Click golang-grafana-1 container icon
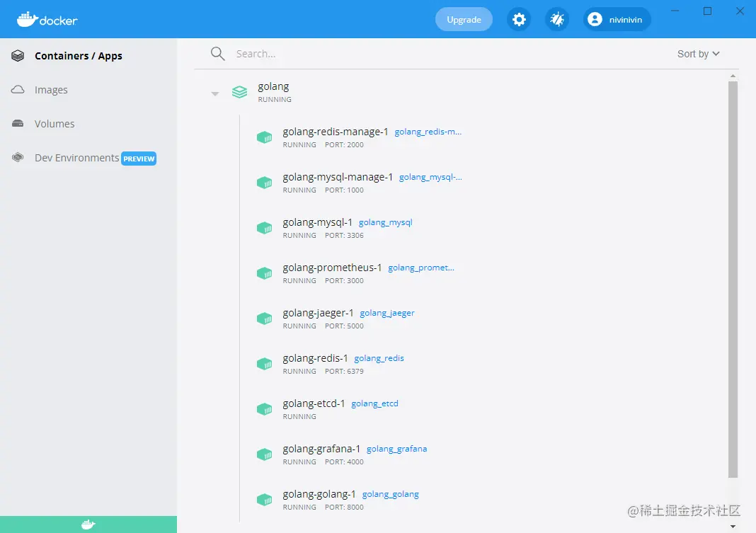Viewport: 756px width, 533px height. (264, 454)
